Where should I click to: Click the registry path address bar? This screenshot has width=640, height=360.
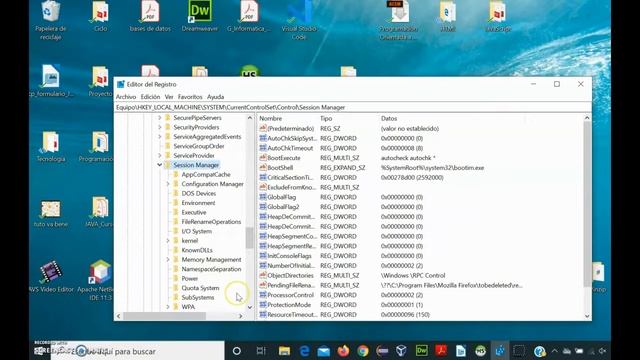point(353,107)
